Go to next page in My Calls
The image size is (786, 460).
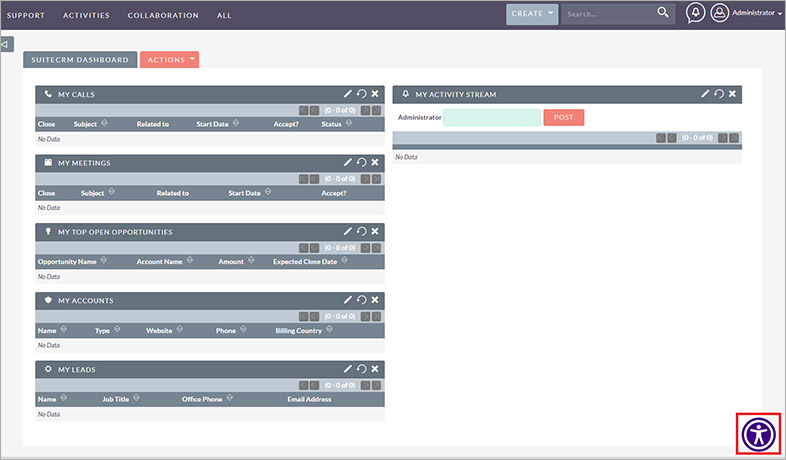coord(365,110)
